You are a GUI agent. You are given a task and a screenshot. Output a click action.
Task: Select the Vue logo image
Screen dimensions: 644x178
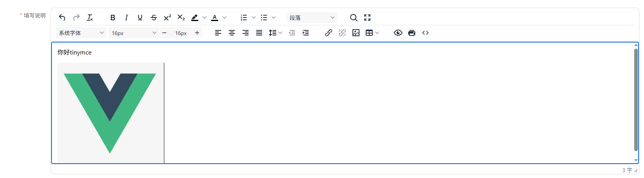[110, 113]
